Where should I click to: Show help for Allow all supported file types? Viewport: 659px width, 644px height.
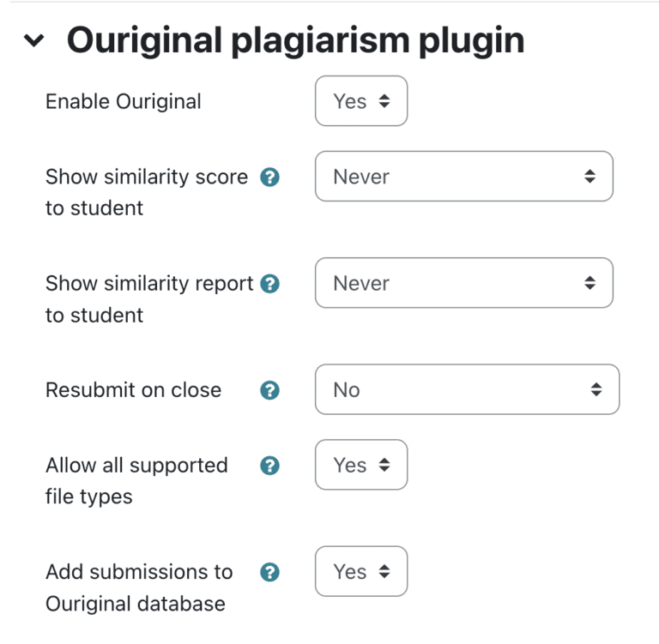point(269,466)
